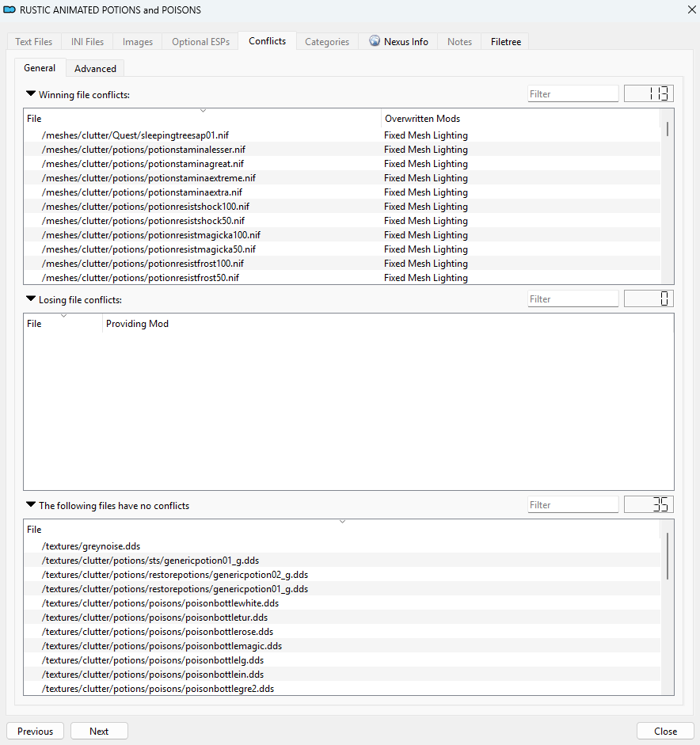This screenshot has height=745, width=700.
Task: Click the Mod Organizer title bar icon
Action: coord(10,10)
